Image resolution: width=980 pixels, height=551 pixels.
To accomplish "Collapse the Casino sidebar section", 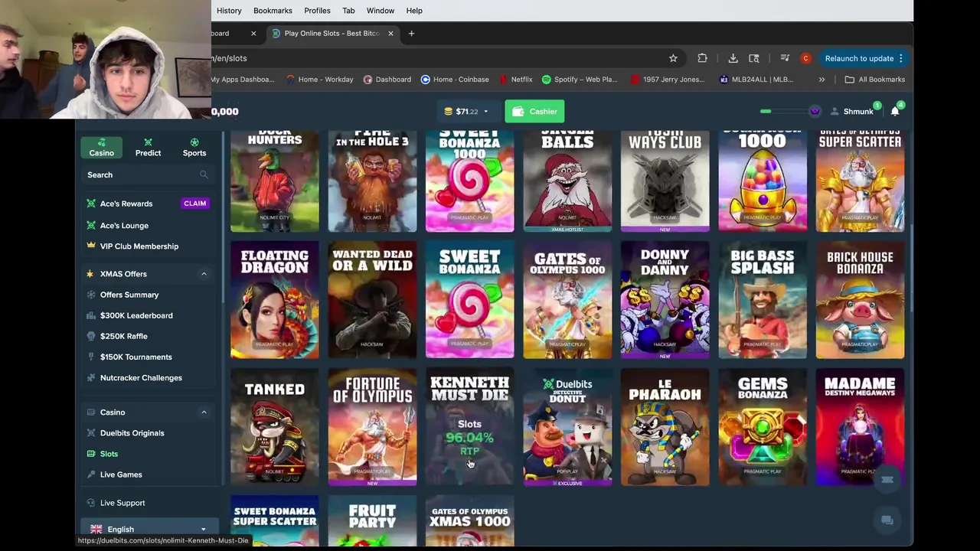I will pos(204,412).
